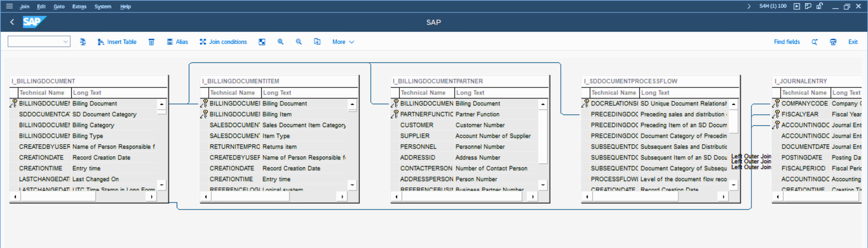The width and height of the screenshot is (868, 248).
Task: Click the print icon in toolbar
Action: [x=833, y=42]
